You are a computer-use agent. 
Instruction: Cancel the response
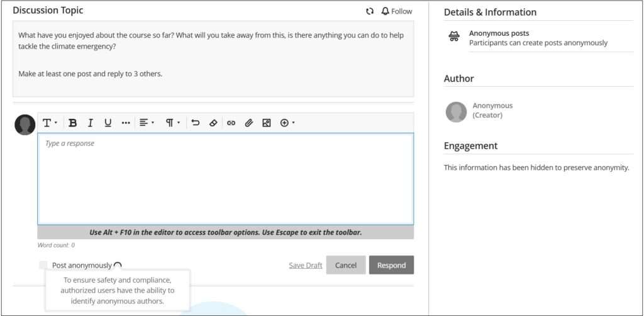[346, 265]
